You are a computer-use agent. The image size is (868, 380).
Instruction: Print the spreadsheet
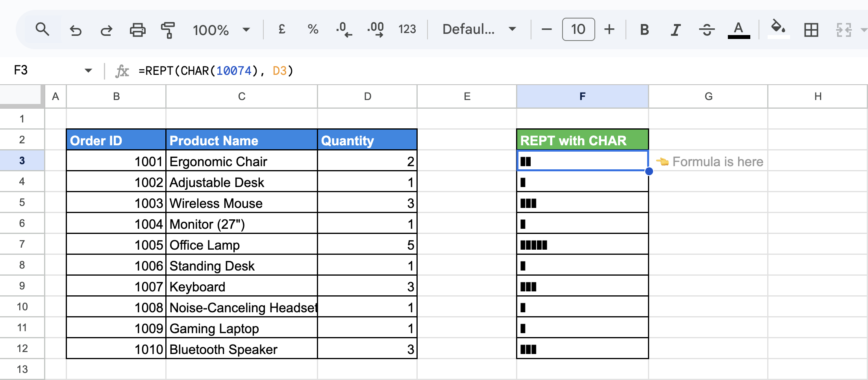point(137,30)
